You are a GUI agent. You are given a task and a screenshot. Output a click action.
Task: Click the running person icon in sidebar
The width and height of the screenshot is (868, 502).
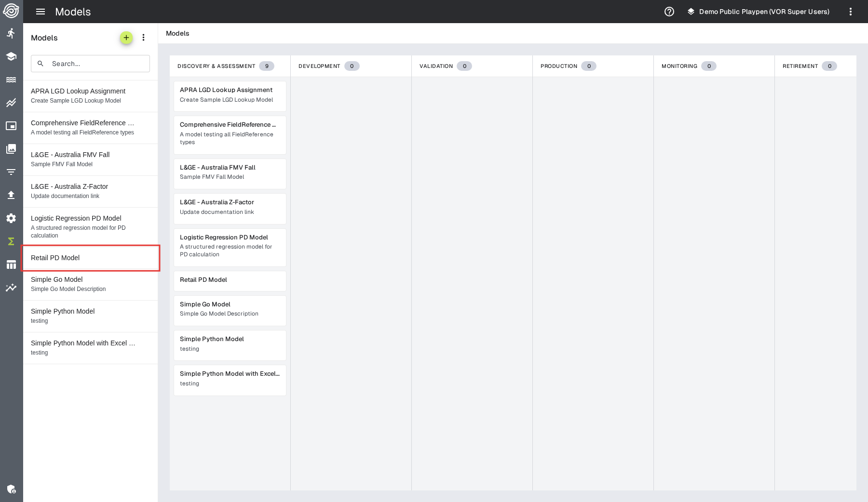[x=11, y=33]
